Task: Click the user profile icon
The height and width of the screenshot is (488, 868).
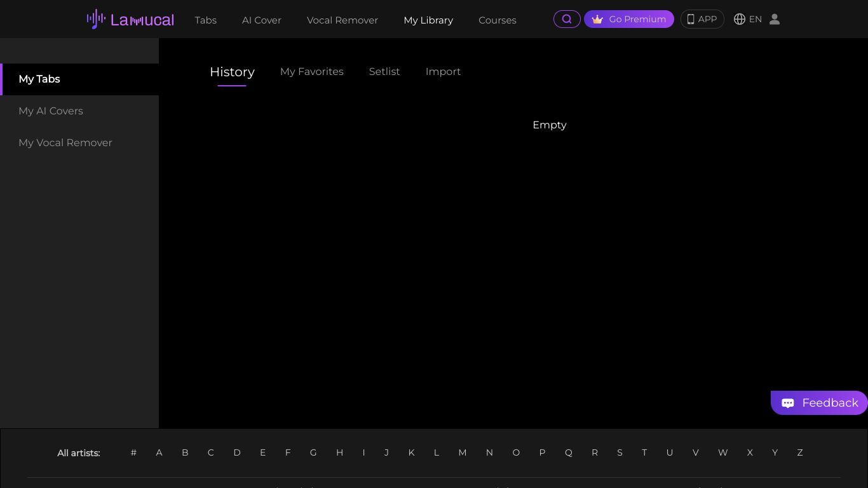Action: (775, 19)
